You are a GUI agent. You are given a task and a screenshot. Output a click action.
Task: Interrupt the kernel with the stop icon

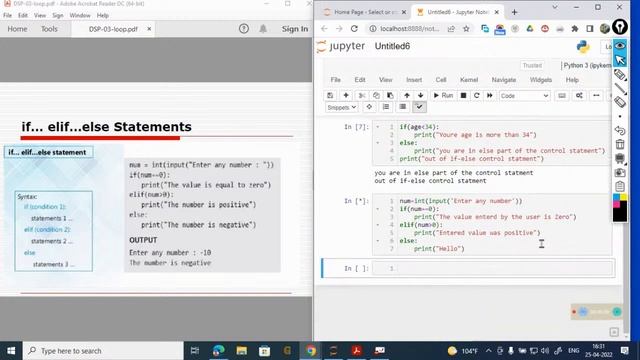[x=463, y=96]
